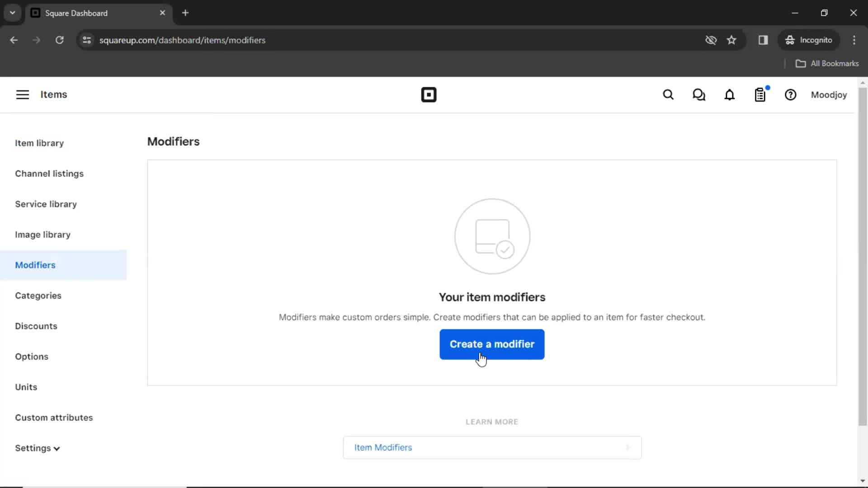Navigate to Channel listings section

pos(49,173)
